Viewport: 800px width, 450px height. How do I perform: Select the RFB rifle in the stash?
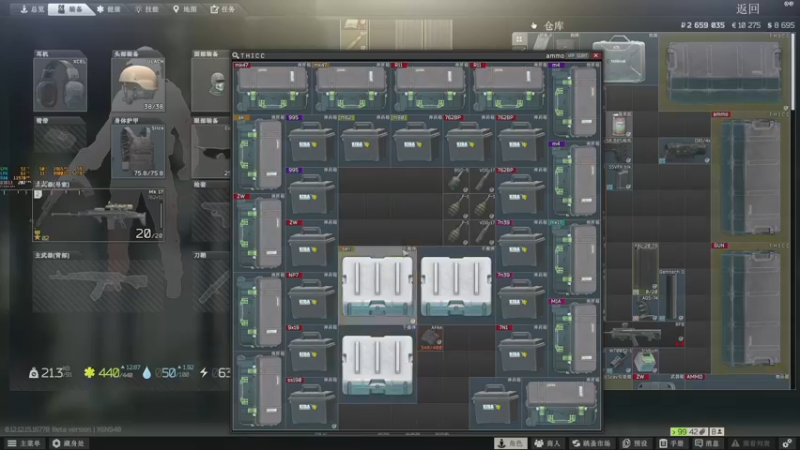tap(645, 335)
